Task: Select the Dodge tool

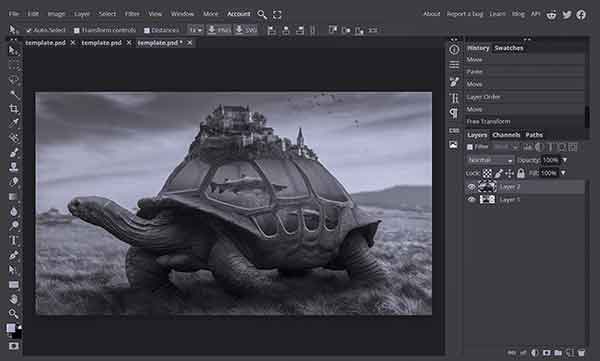Action: pyautogui.click(x=14, y=225)
